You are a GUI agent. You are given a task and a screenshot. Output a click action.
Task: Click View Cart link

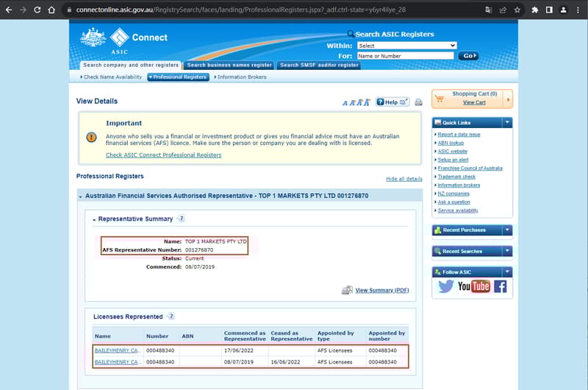point(474,102)
